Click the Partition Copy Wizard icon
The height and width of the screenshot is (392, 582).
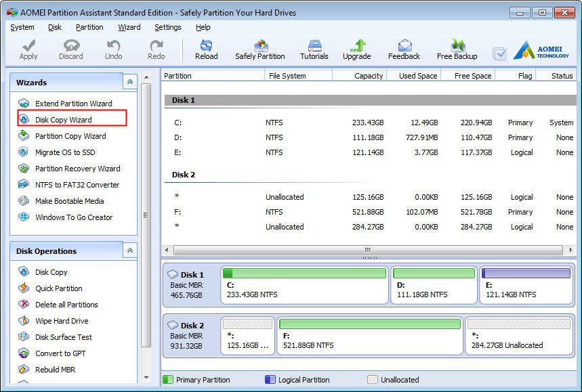[x=24, y=135]
